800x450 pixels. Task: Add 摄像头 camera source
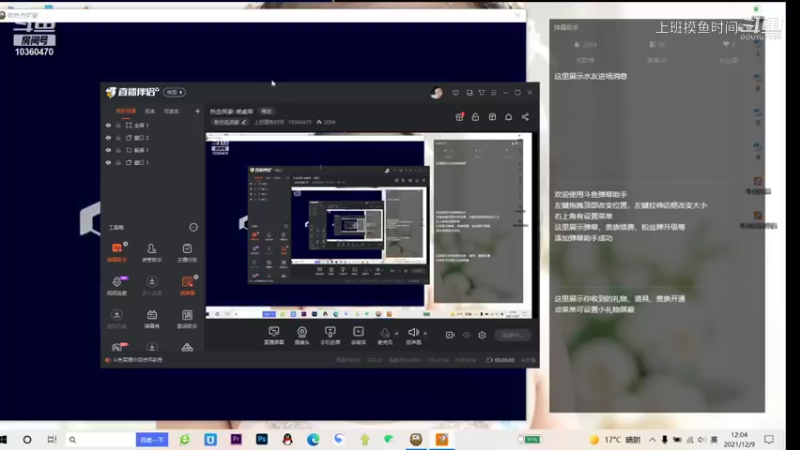[302, 336]
